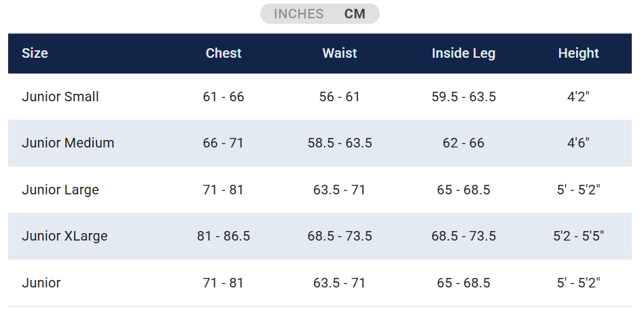Click the Inside Leg column header
The image size is (644, 335).
tap(463, 53)
